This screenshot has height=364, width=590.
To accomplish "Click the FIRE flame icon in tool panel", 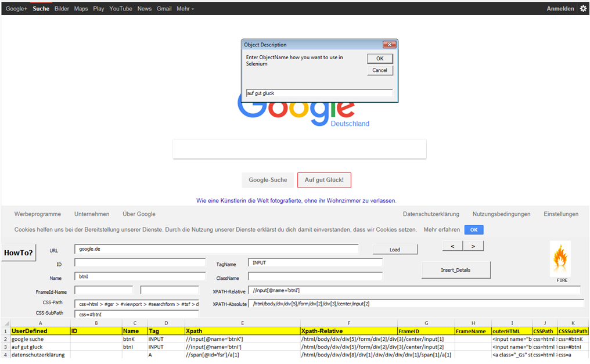I will pyautogui.click(x=560, y=258).
